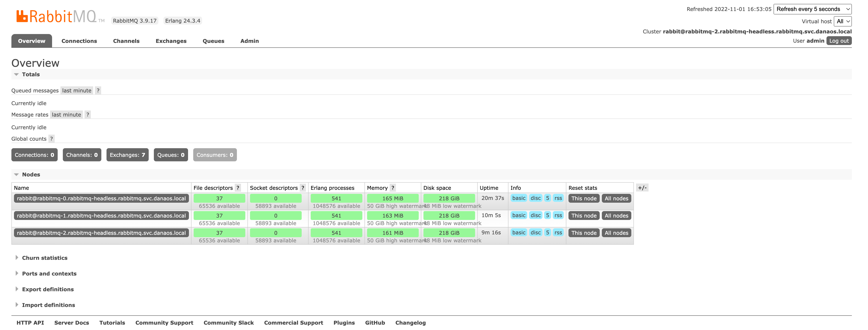The height and width of the screenshot is (330, 868).
Task: Collapse the Totals section
Action: (31, 74)
